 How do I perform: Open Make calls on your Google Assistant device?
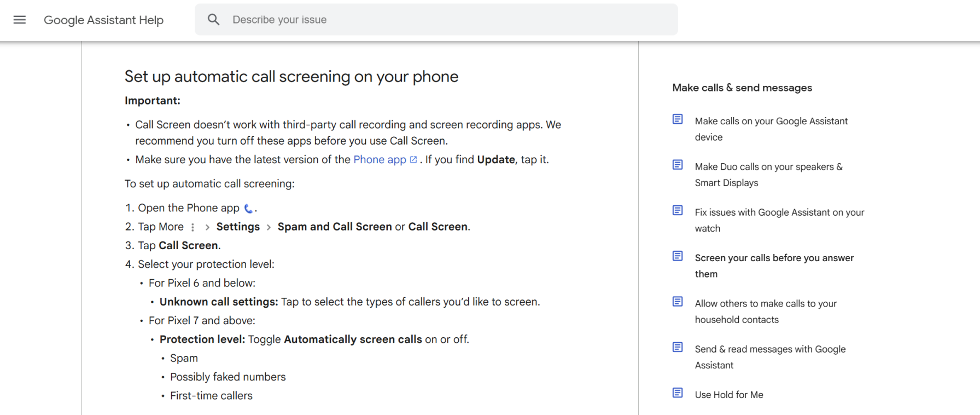(x=771, y=129)
